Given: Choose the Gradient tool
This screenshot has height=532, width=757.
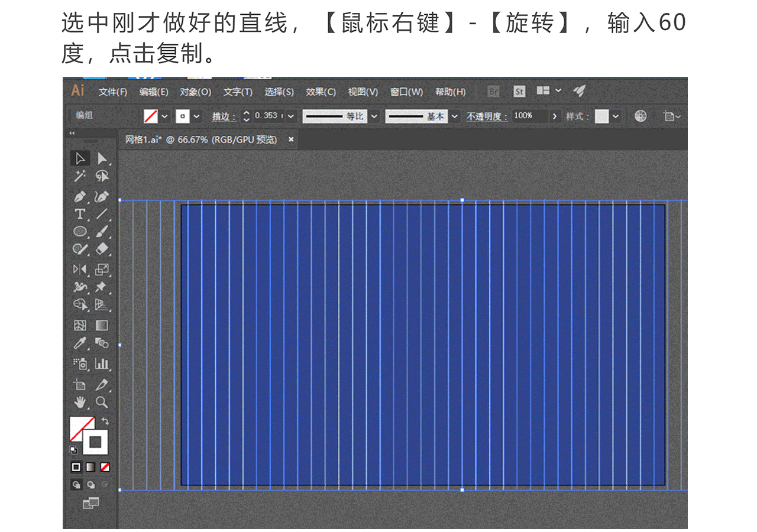Looking at the screenshot, I should (x=102, y=325).
